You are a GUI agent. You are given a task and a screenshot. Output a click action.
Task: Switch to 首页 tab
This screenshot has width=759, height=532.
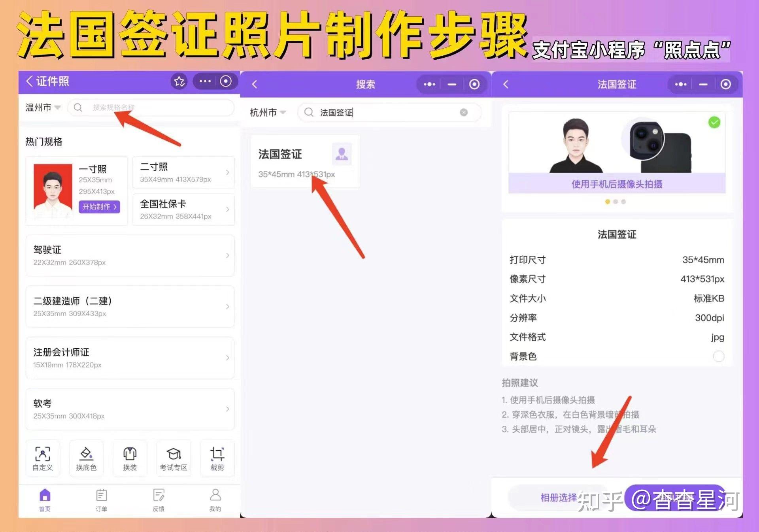click(45, 500)
